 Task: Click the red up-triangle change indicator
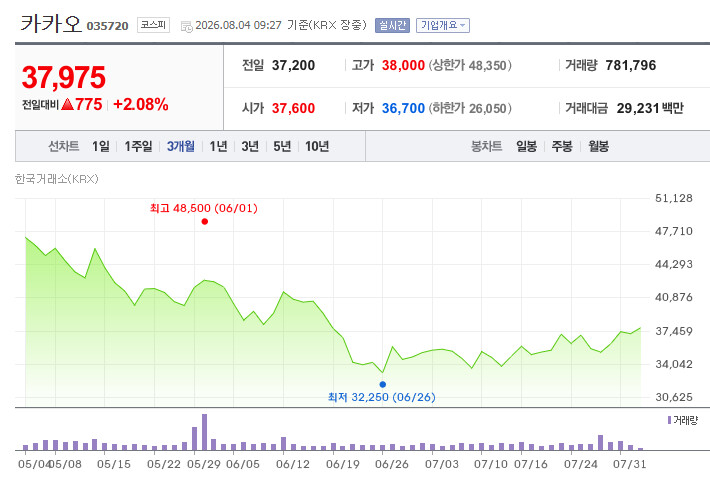(67, 105)
